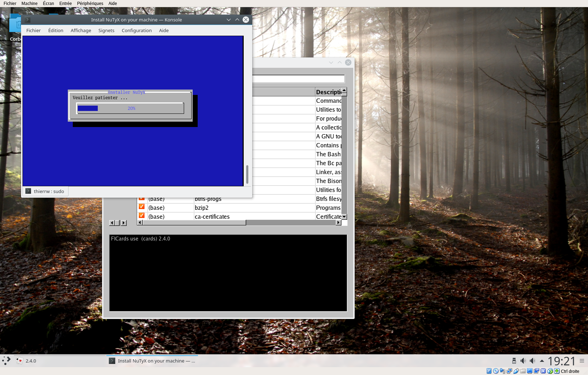
Task: Click the Konsole window menu icon in its title bar
Action: point(28,20)
